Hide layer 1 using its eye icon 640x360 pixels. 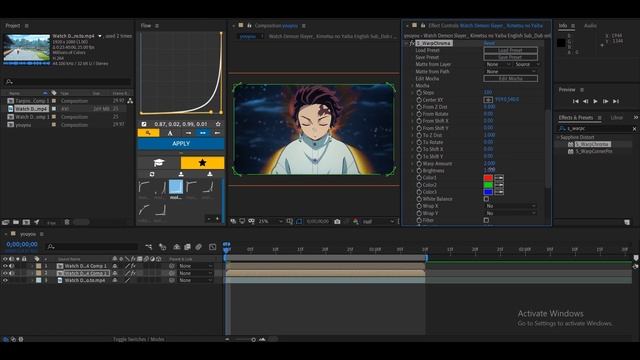5,266
